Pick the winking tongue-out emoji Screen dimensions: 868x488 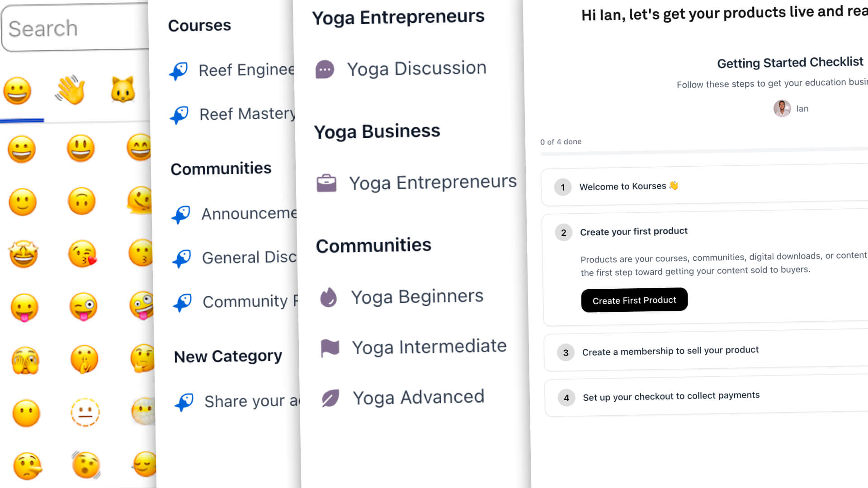[84, 306]
